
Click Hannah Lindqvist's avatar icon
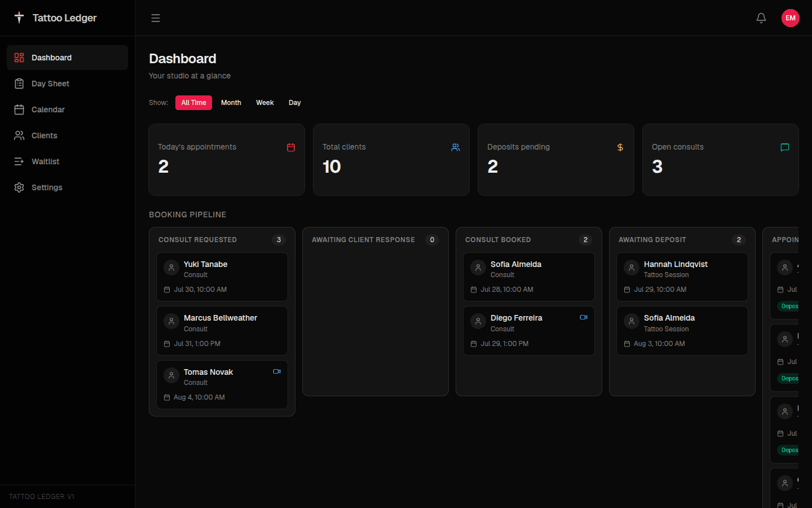632,268
